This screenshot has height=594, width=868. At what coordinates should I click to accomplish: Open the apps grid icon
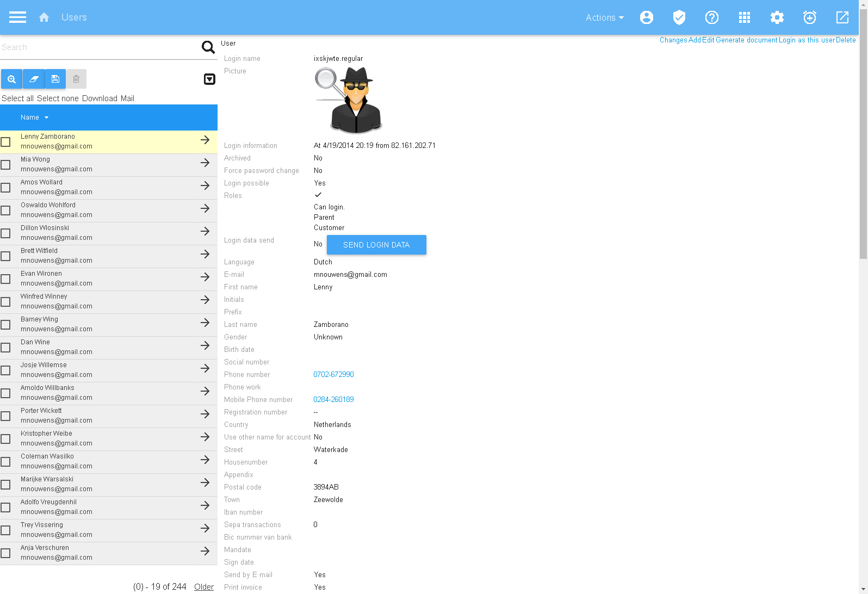click(744, 17)
